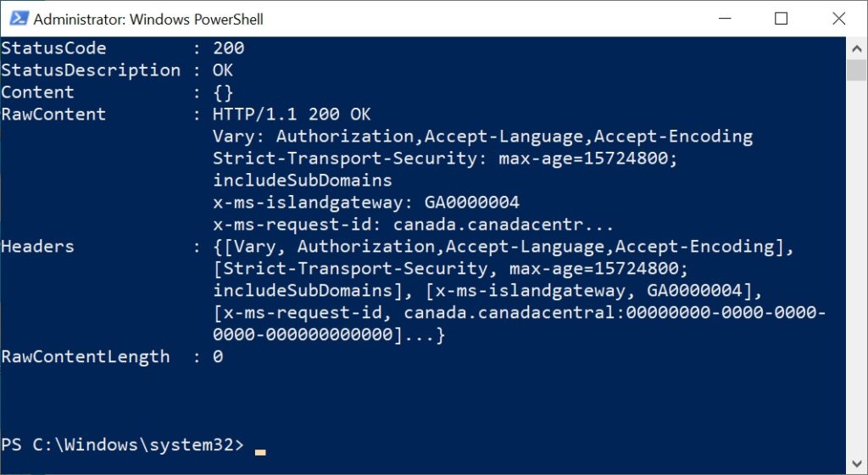
Task: Click the title text Administrator: Windows PowerShell
Action: coord(148,20)
